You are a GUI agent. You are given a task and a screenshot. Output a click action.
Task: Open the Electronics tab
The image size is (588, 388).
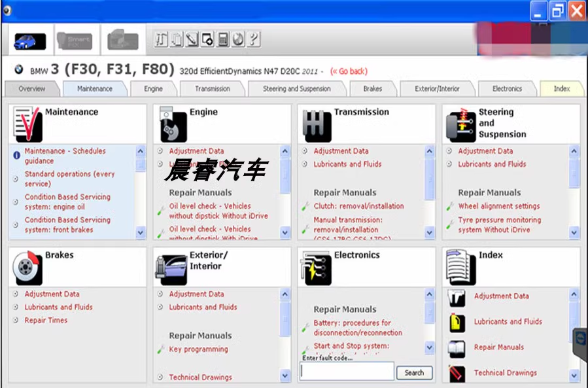tap(508, 89)
